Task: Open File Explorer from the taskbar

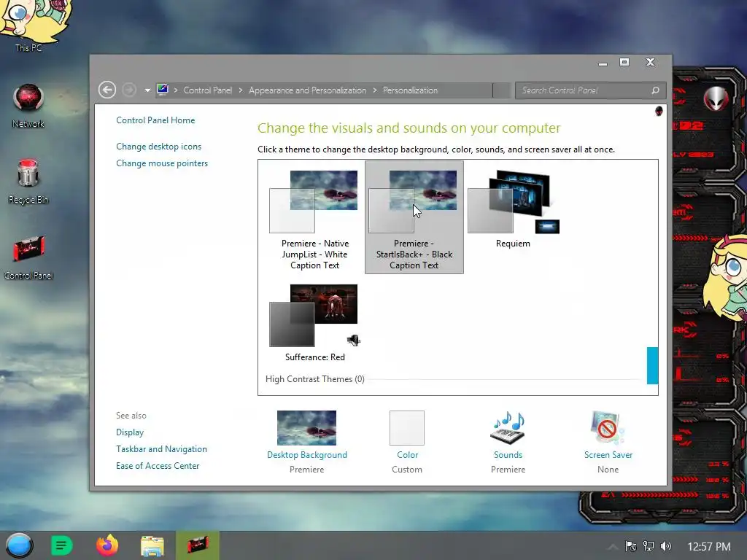Action: pyautogui.click(x=152, y=545)
